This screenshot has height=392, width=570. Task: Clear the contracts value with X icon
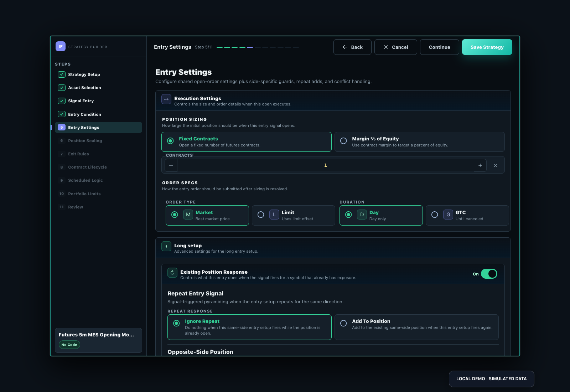coord(495,165)
